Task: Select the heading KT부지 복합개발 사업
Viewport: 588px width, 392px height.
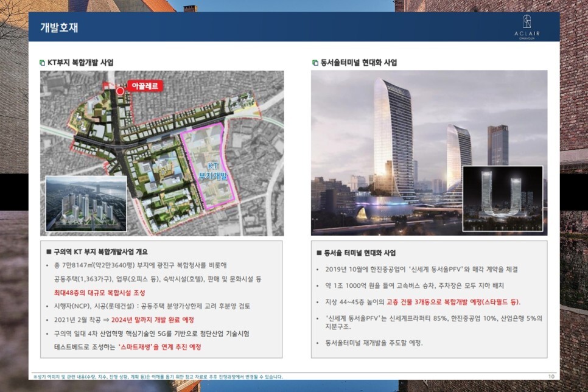Action: pos(80,63)
